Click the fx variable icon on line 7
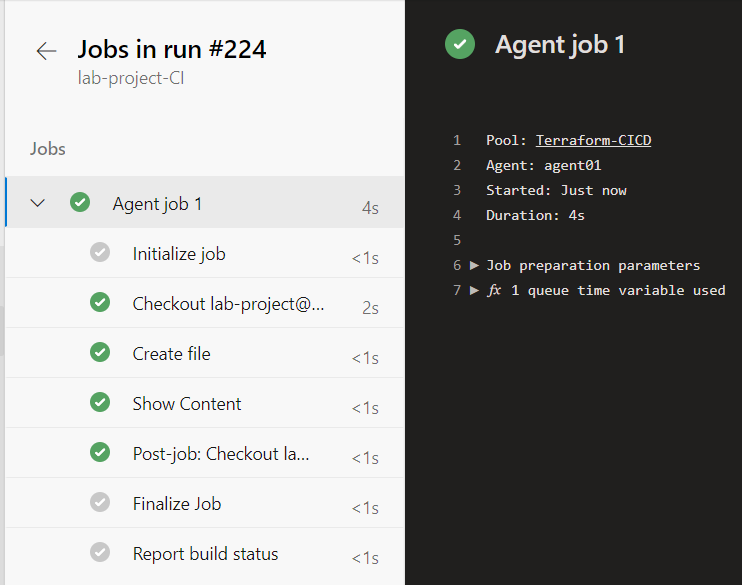The width and height of the screenshot is (742, 585). point(494,290)
